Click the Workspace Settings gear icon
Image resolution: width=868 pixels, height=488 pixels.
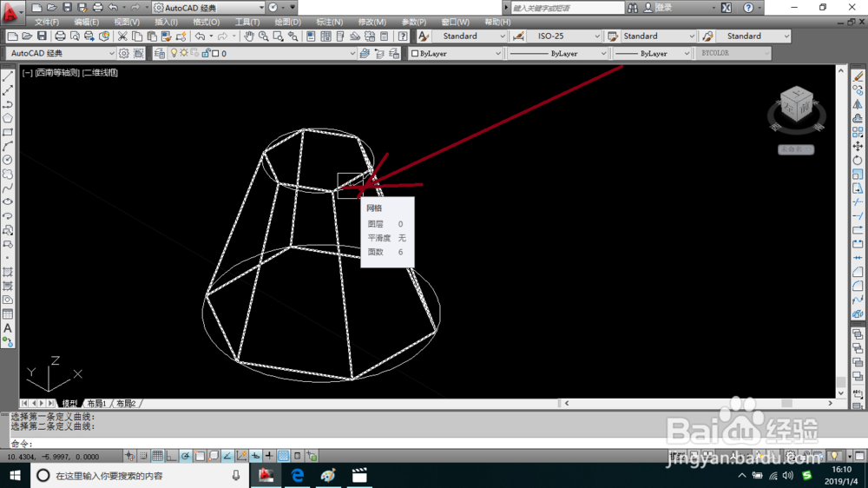click(123, 53)
